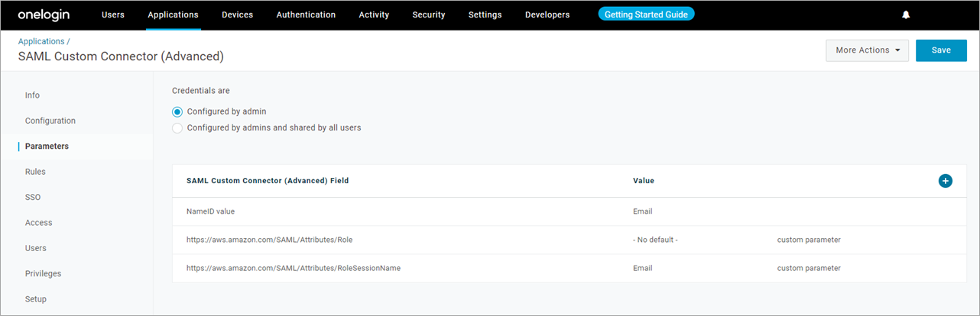
Task: Click the 'SAML Custom Connector (Advanced)' page title
Action: pyautogui.click(x=121, y=56)
